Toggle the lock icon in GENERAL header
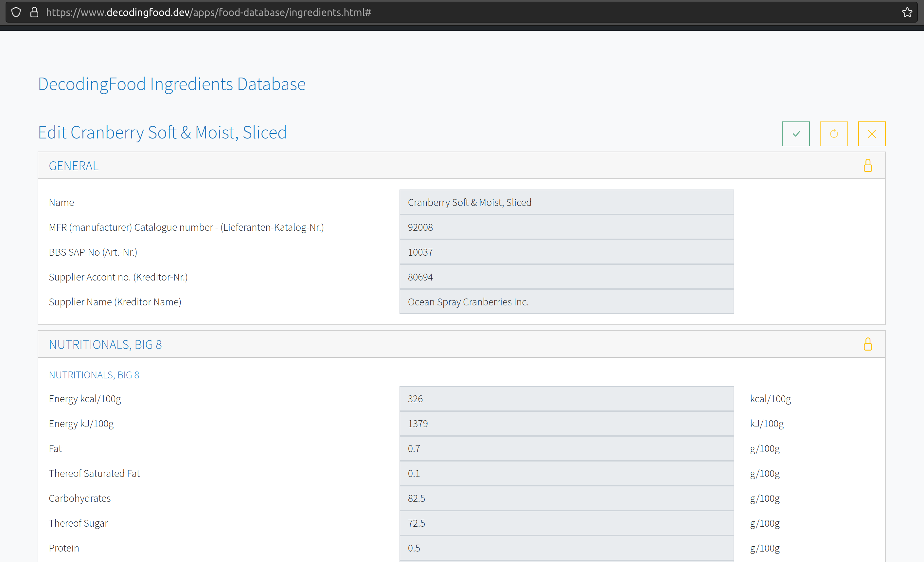924x562 pixels. click(867, 165)
